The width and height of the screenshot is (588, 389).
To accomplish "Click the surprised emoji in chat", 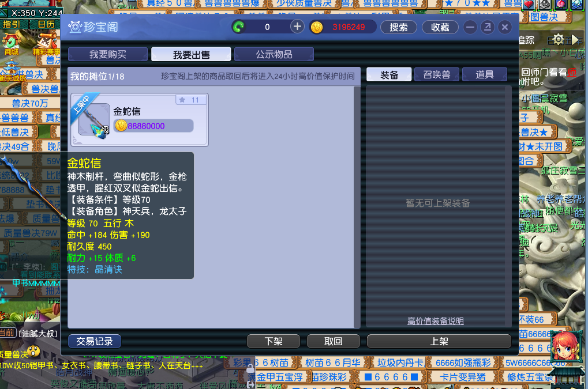I will [33, 352].
